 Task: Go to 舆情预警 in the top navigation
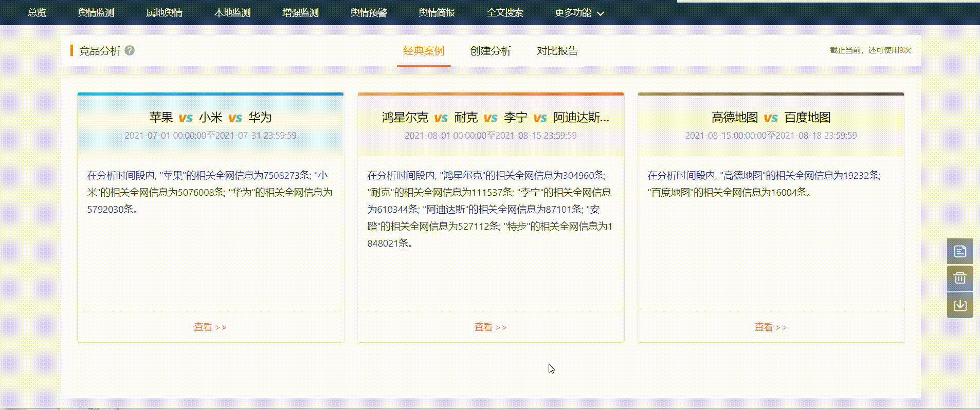coord(369,12)
